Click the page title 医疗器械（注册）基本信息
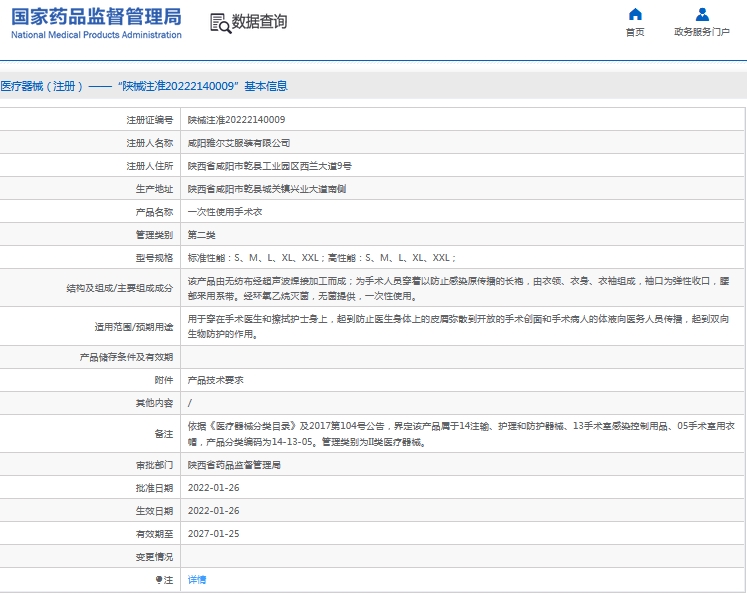Image resolution: width=747 pixels, height=597 pixels. [144, 86]
